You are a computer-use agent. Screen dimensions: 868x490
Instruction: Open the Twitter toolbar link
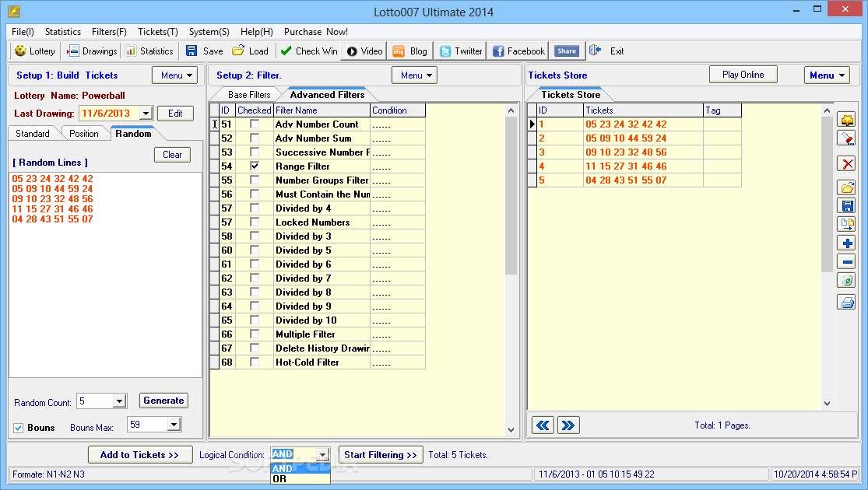(x=461, y=51)
